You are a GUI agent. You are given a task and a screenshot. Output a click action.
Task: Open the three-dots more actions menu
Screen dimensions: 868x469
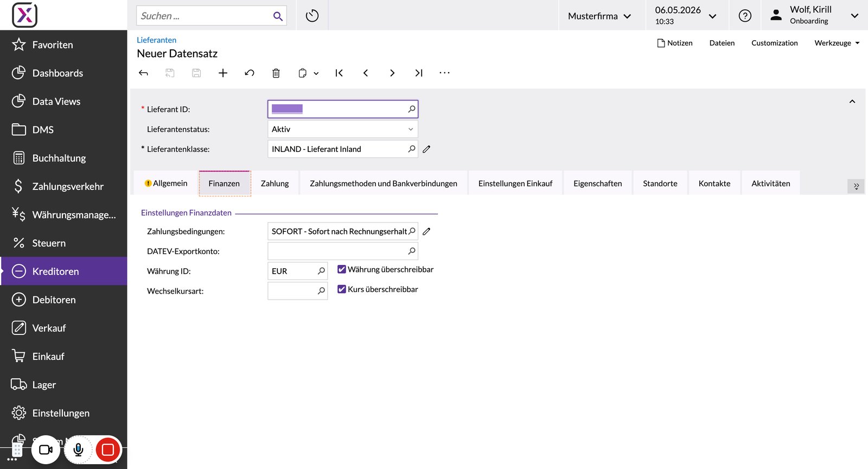pyautogui.click(x=445, y=73)
